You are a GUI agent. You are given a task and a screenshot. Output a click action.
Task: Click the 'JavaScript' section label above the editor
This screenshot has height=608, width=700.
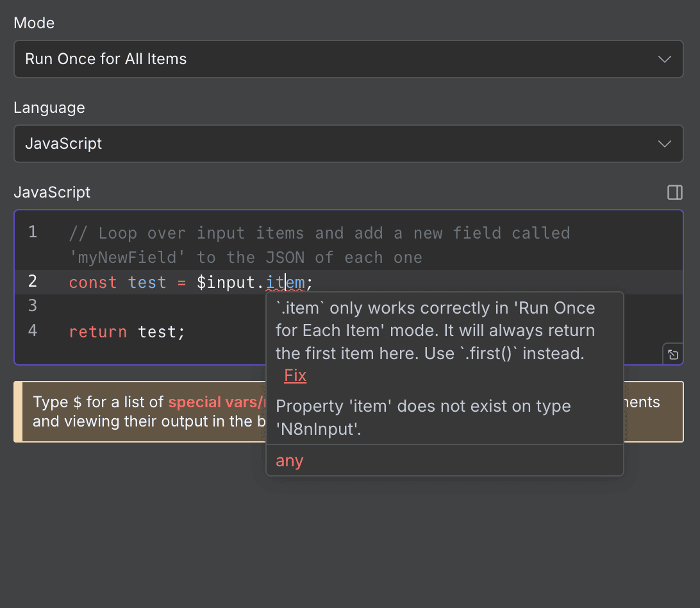[51, 192]
